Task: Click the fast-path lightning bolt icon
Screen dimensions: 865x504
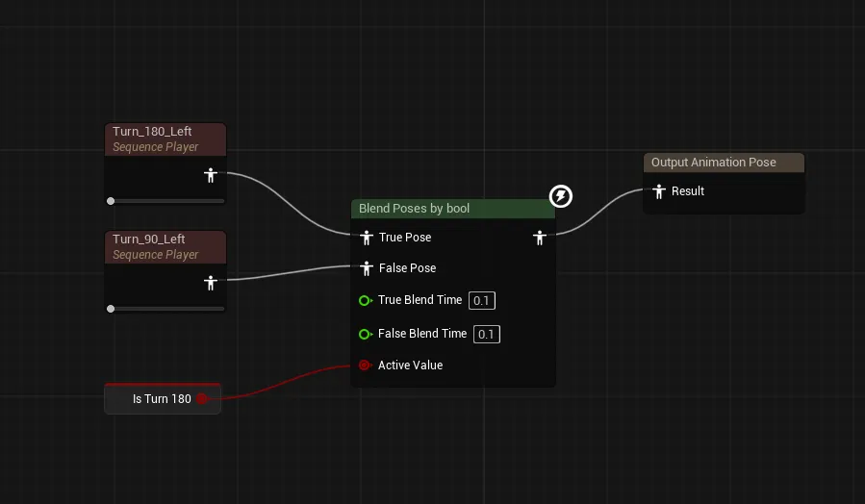Action: point(561,196)
